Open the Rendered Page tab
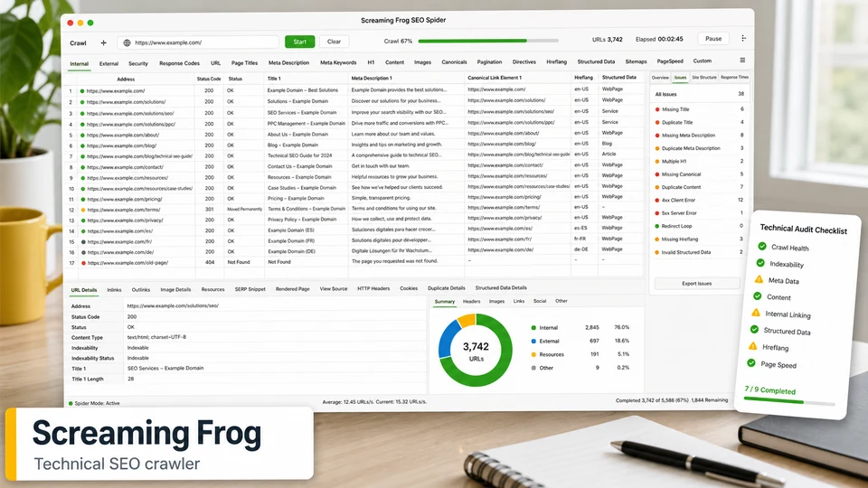 [293, 289]
